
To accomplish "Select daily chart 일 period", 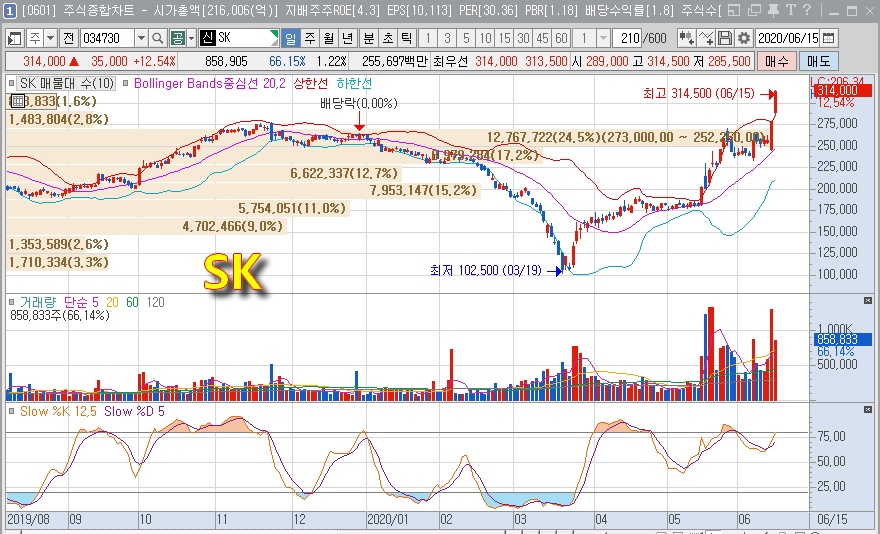I will [x=290, y=38].
